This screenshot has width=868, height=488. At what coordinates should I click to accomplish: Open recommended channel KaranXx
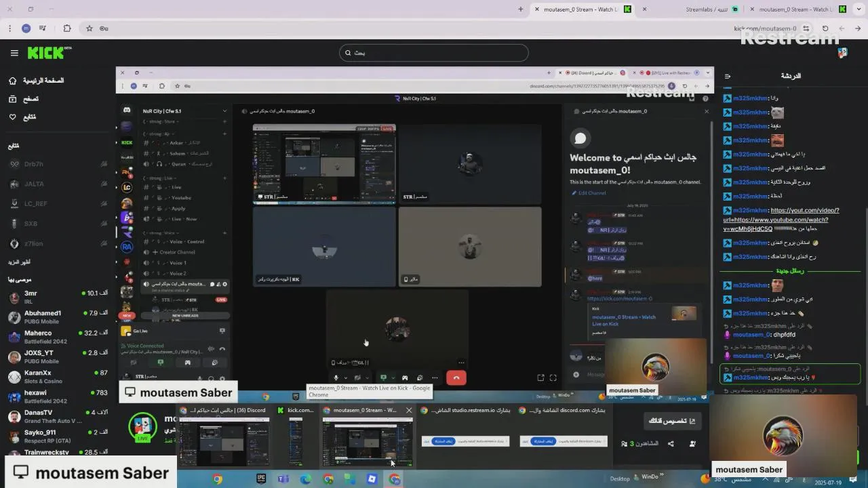(58, 376)
